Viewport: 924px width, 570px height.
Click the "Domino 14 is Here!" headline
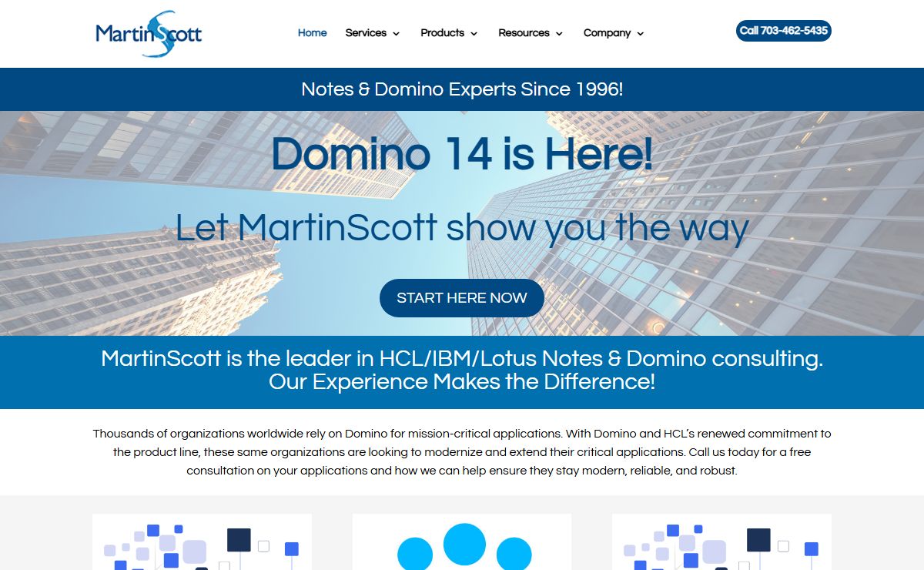462,153
